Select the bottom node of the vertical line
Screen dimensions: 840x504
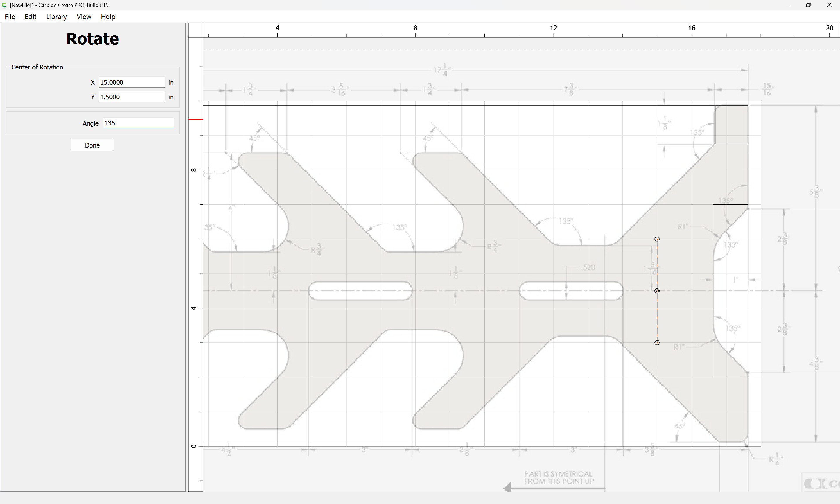(x=657, y=342)
